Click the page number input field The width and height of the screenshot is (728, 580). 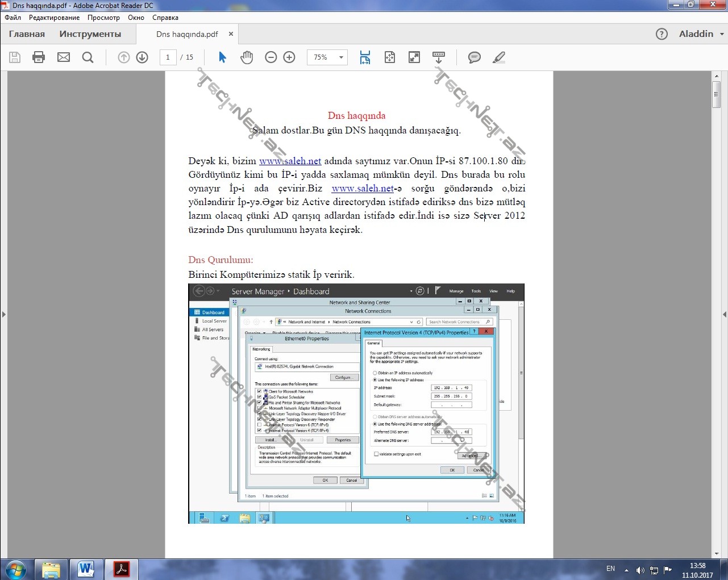pyautogui.click(x=168, y=57)
